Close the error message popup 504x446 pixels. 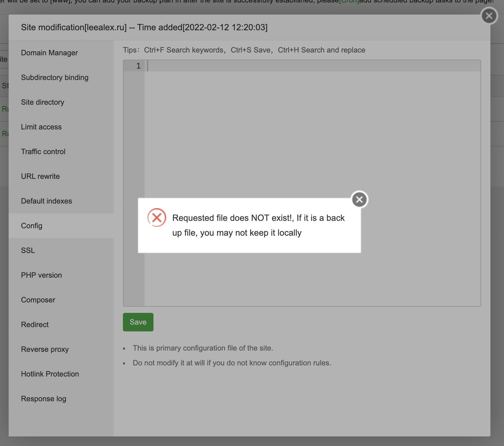(359, 200)
